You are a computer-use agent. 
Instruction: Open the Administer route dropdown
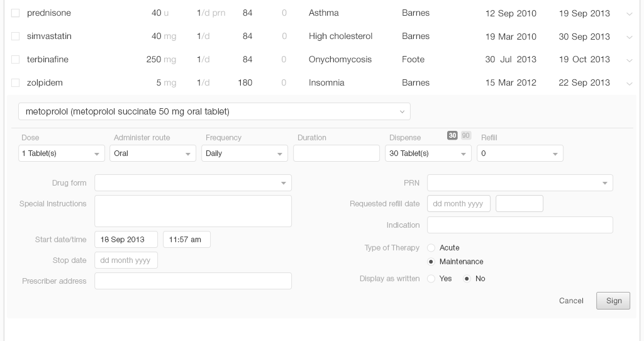(152, 154)
